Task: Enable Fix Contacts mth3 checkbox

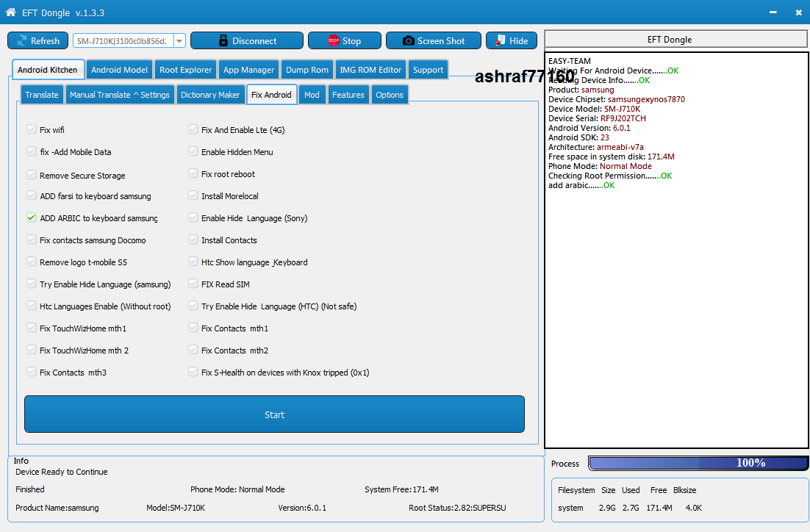Action: click(x=32, y=372)
